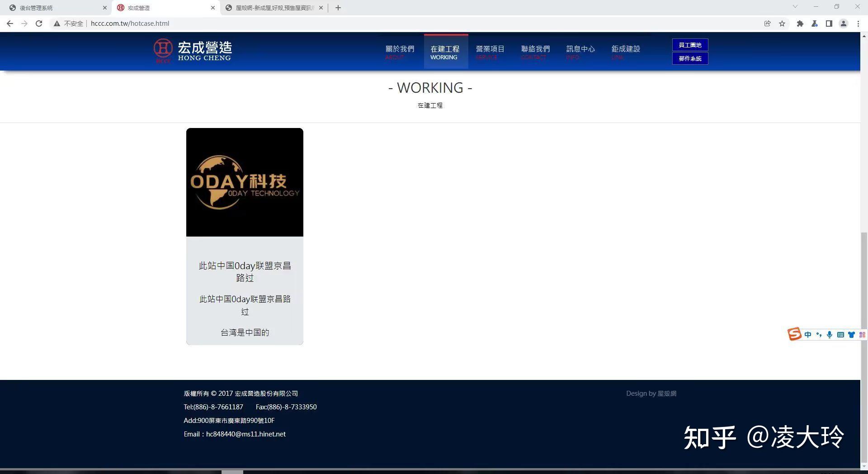This screenshot has width=868, height=474.
Task: Click the Design by 屋殼網 link
Action: tap(651, 393)
